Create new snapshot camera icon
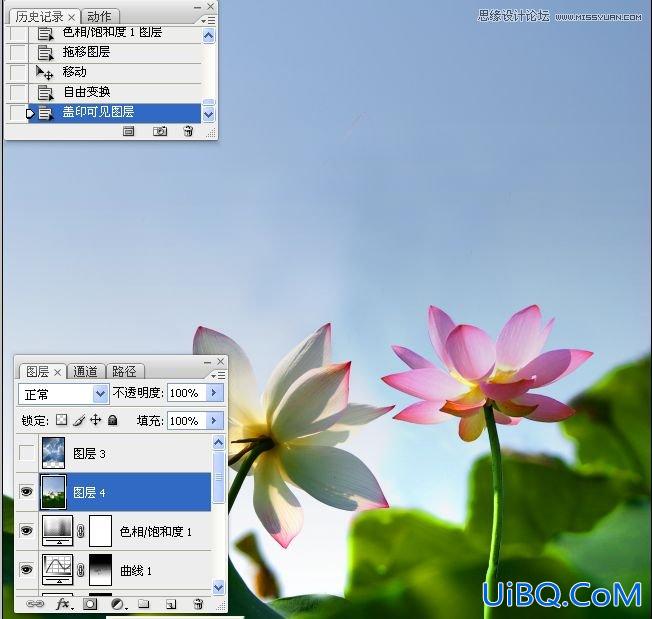The height and width of the screenshot is (619, 652). point(160,131)
